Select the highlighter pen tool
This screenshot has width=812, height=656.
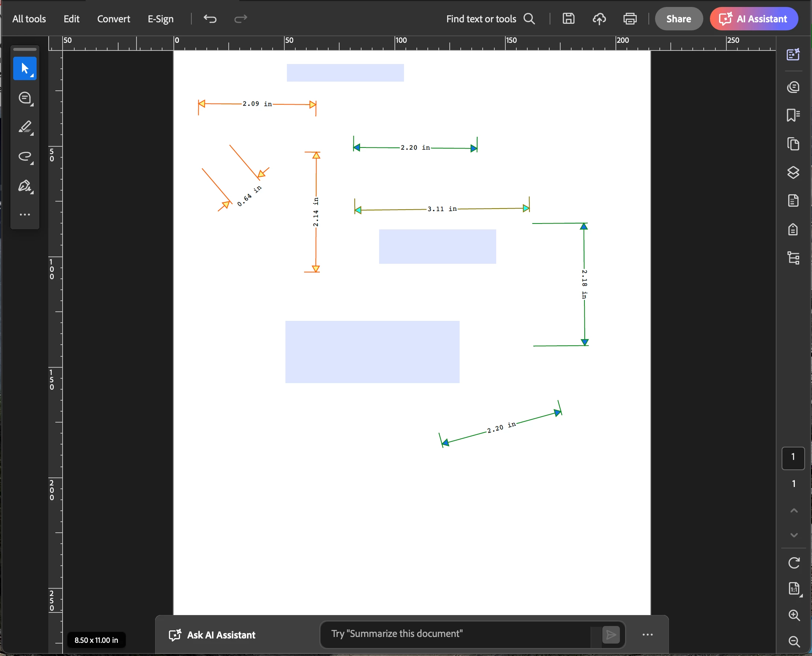tap(25, 127)
